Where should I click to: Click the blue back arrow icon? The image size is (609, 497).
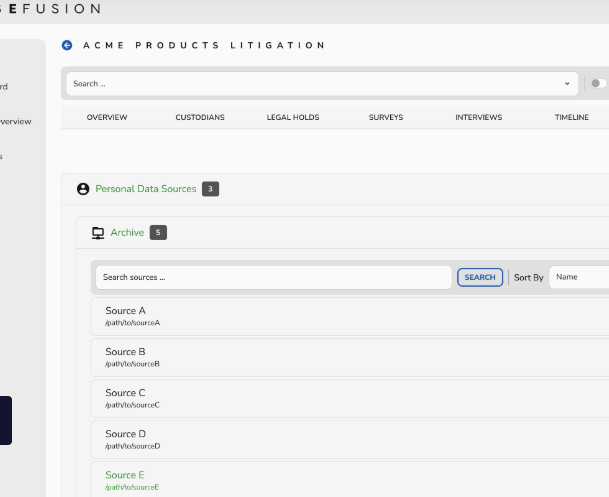tap(67, 45)
